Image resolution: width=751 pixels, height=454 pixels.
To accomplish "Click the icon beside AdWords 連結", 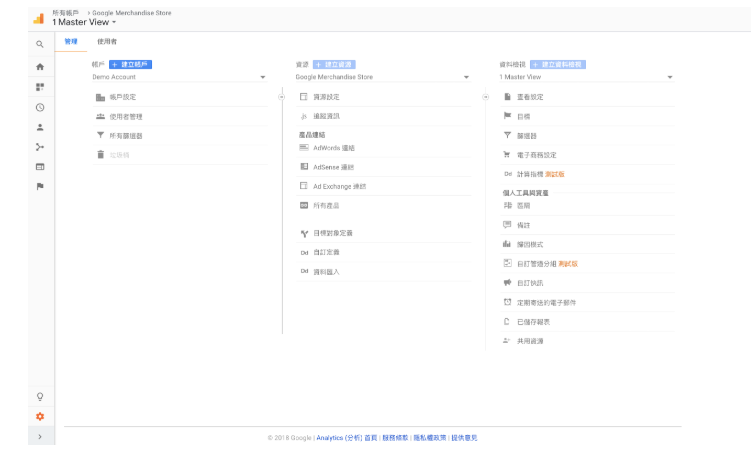I will [x=304, y=148].
